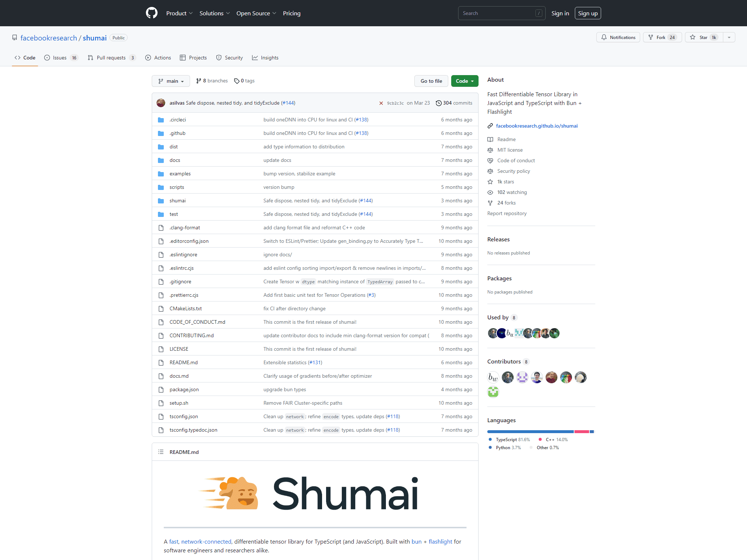The width and height of the screenshot is (747, 560).
Task: Open the green pixel contributor avatar
Action: 493,392
